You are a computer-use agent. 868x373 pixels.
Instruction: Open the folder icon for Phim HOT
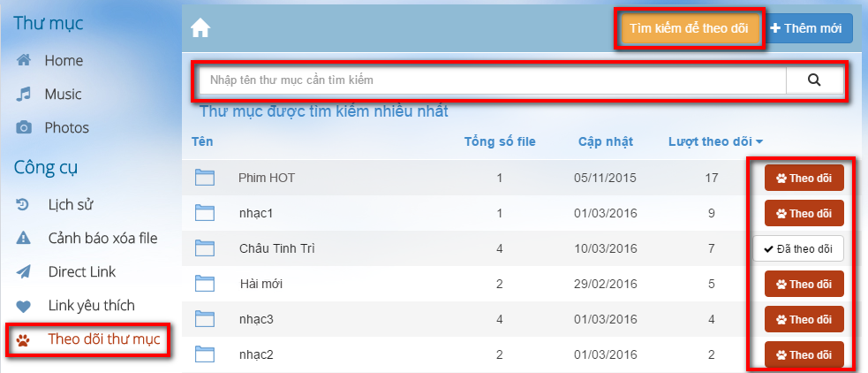pos(205,178)
